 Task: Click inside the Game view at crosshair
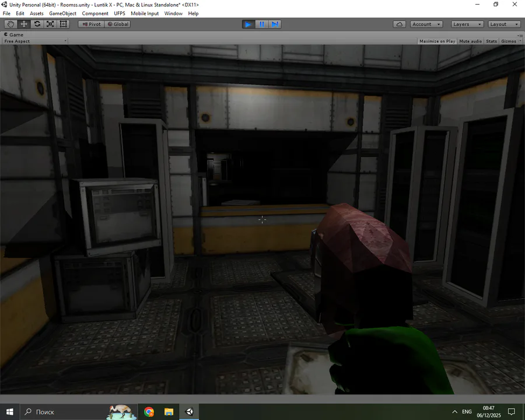click(x=262, y=219)
